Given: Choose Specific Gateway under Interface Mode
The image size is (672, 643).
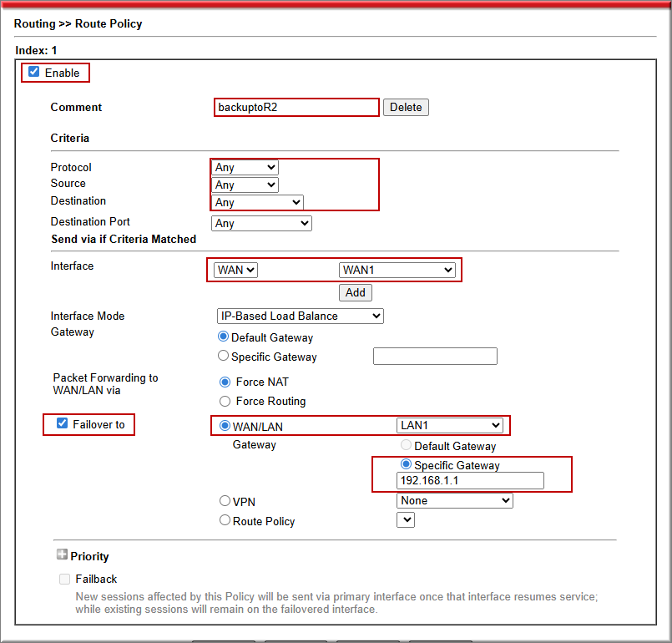Looking at the screenshot, I should [223, 356].
